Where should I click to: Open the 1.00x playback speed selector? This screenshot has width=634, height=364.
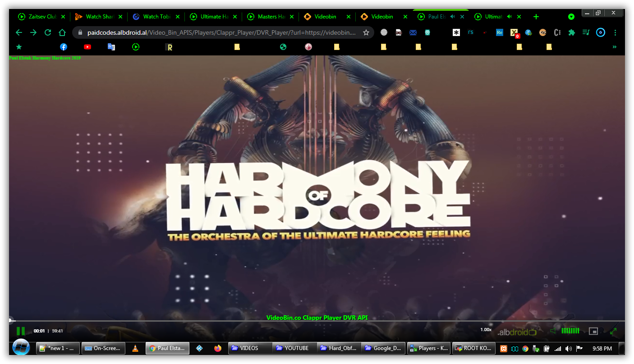[x=486, y=330]
